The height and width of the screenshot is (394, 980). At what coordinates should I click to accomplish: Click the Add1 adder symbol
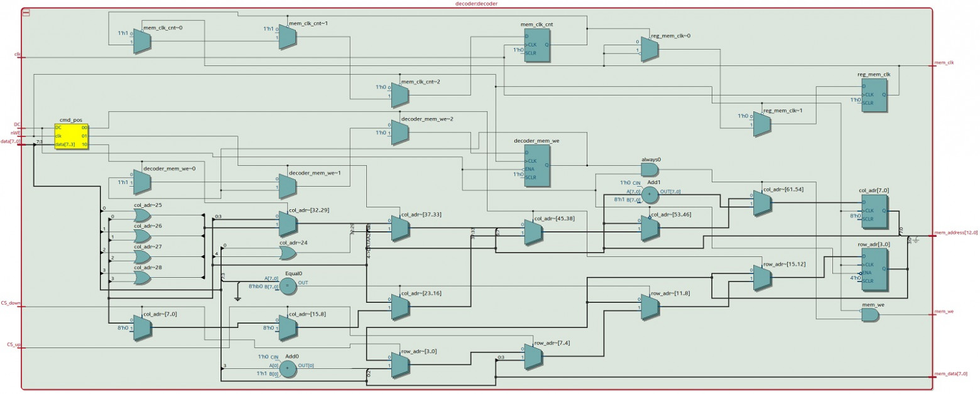[650, 194]
